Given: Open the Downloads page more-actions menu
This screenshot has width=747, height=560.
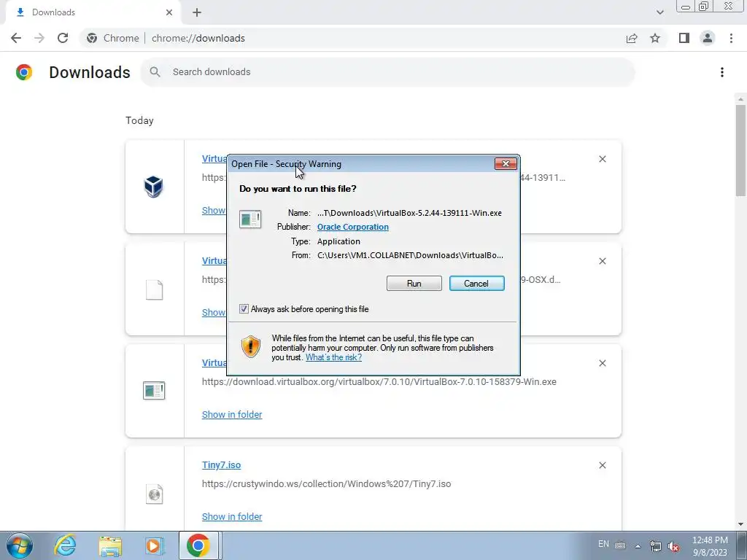Looking at the screenshot, I should tap(721, 72).
